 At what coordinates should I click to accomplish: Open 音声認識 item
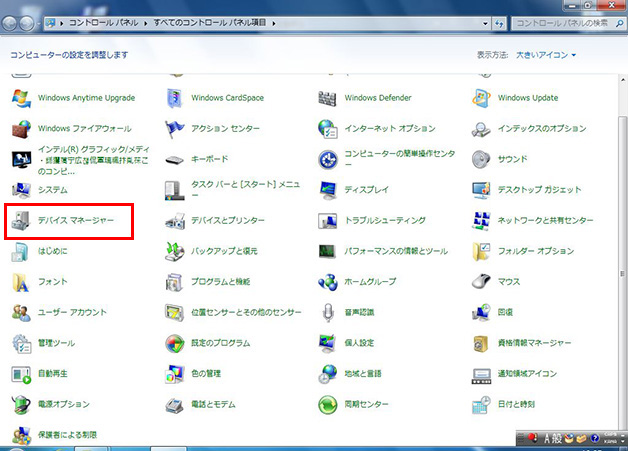pos(346,312)
